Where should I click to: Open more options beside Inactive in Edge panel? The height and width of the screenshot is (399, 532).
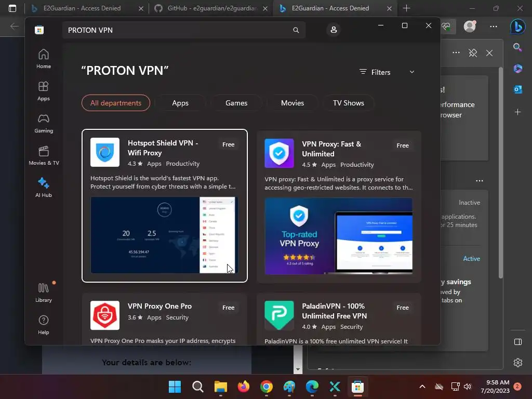[480, 181]
